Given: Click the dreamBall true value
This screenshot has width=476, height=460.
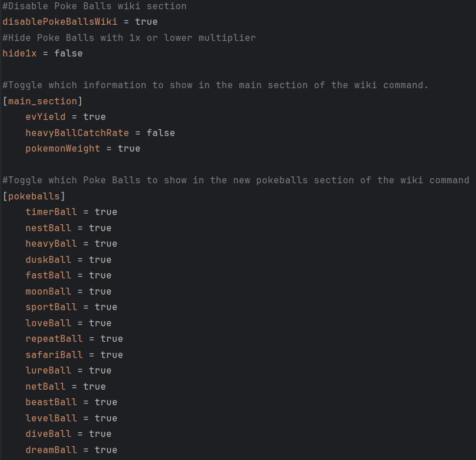Looking at the screenshot, I should click(x=106, y=450).
